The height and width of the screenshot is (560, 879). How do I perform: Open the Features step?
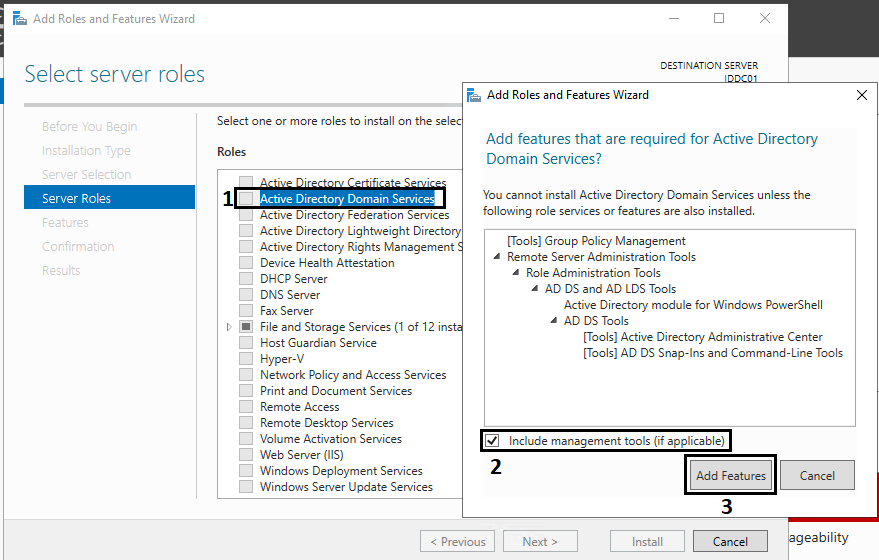coord(65,223)
